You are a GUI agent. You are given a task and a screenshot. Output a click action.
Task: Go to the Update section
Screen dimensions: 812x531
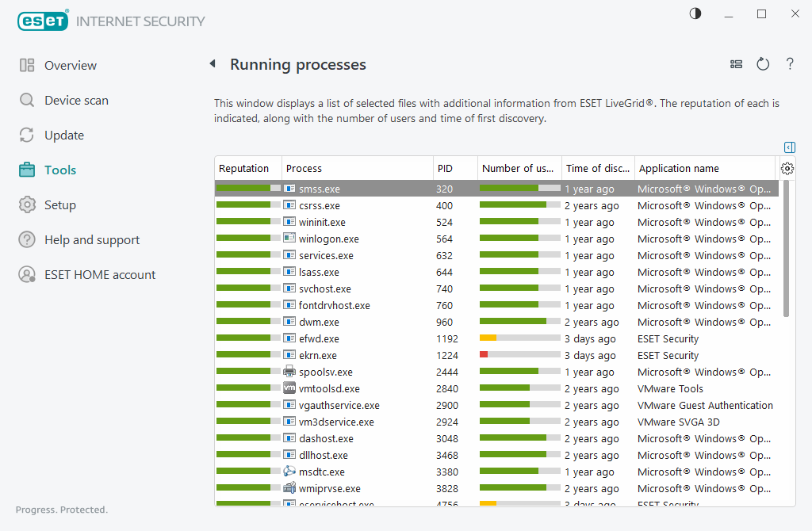64,136
